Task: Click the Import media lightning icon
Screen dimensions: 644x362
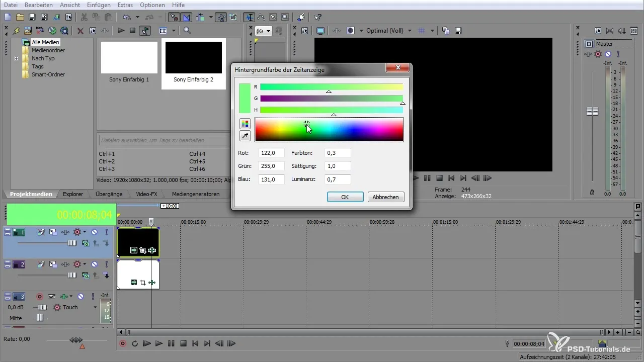Action: tap(17, 31)
